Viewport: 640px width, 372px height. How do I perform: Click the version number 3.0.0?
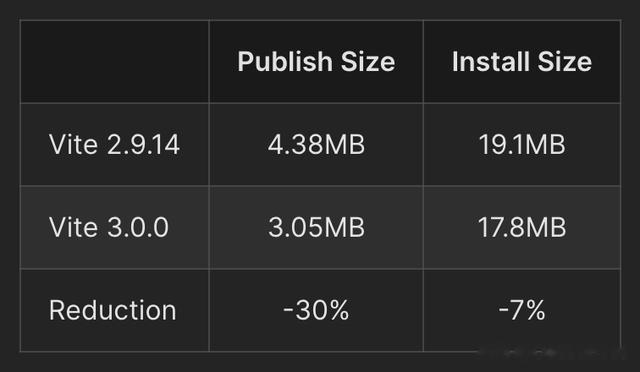click(138, 227)
